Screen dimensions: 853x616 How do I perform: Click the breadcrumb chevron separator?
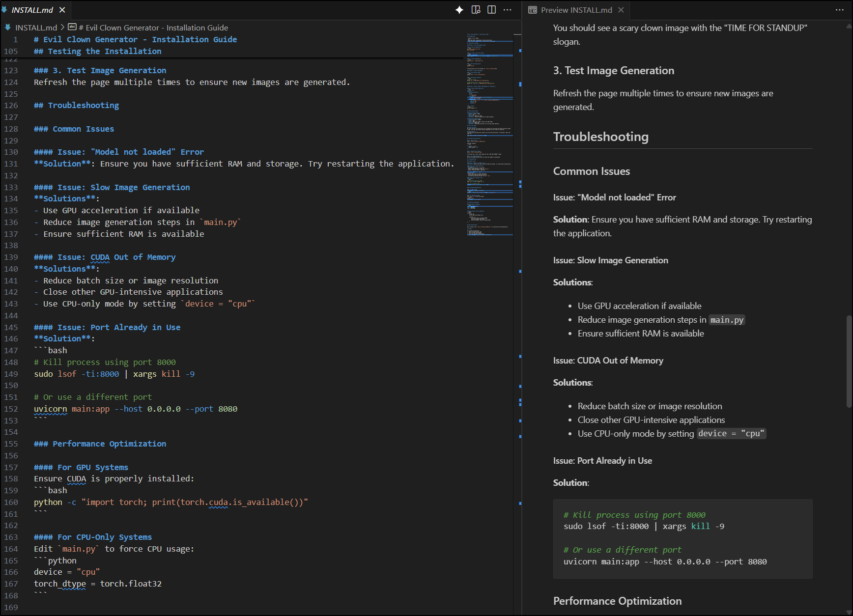62,28
